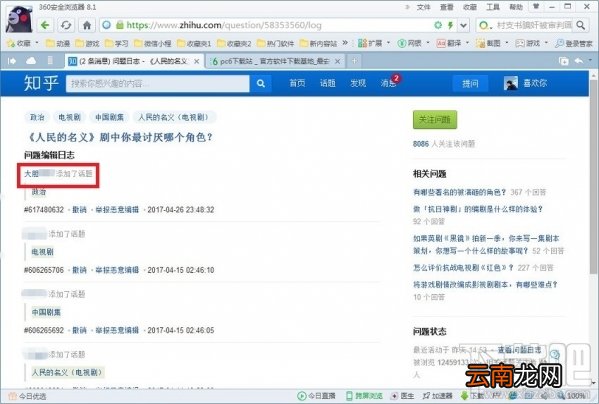Open the 查看 menu
The width and height of the screenshot is (599, 404).
(446, 7)
